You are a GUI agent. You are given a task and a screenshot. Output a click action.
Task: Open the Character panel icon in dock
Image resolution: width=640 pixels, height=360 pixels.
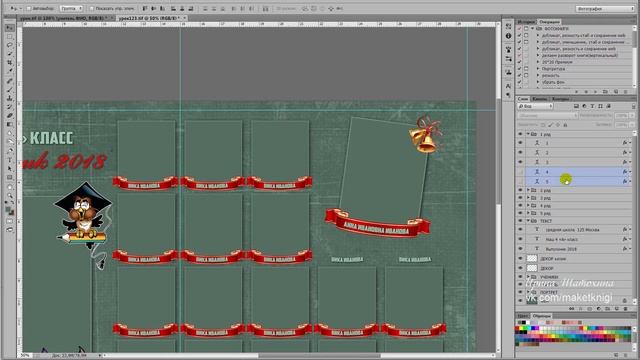point(508,86)
